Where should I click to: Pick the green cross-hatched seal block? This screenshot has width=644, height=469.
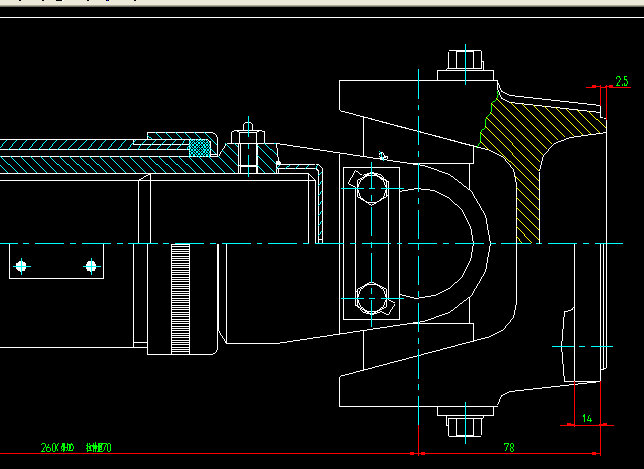[x=201, y=148]
